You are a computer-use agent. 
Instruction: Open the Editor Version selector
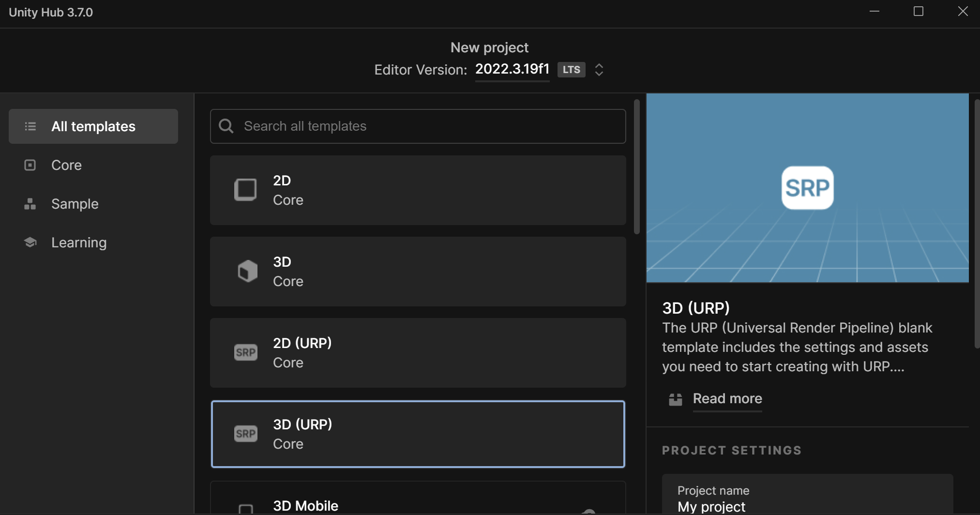coord(512,69)
